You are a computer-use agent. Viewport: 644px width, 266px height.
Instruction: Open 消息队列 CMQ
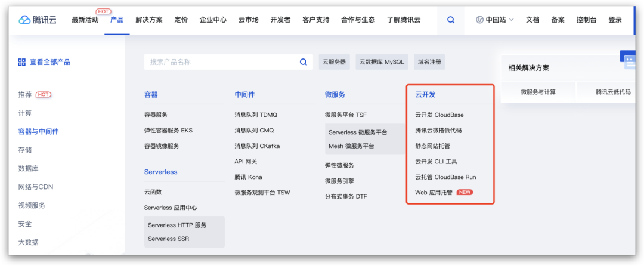[x=254, y=131]
